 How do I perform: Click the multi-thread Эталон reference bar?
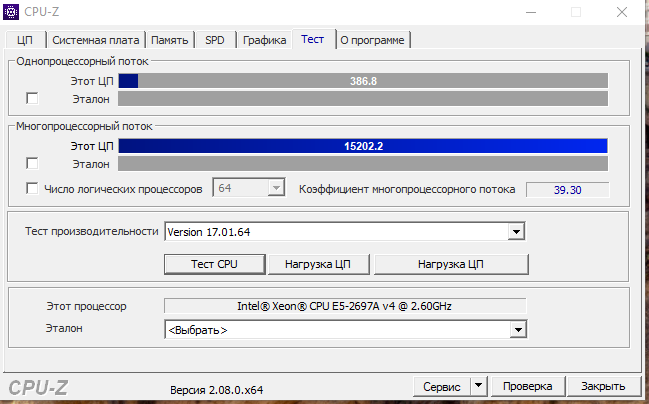363,164
